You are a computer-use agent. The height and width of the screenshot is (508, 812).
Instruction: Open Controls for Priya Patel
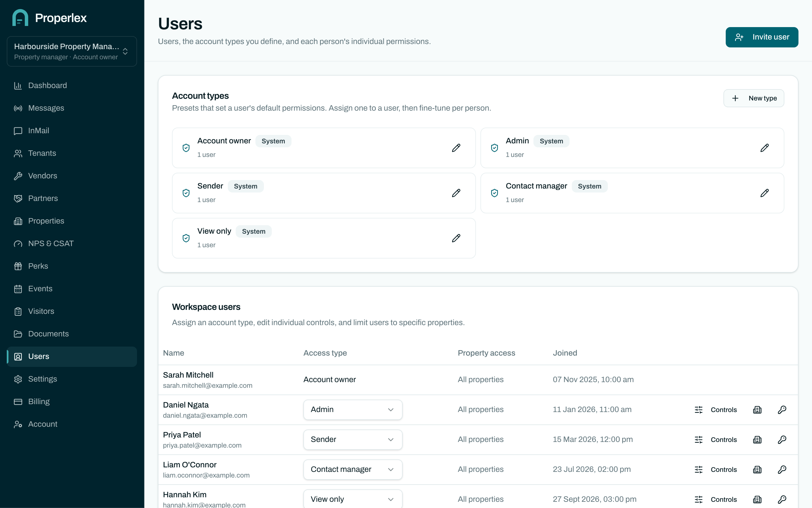point(716,439)
